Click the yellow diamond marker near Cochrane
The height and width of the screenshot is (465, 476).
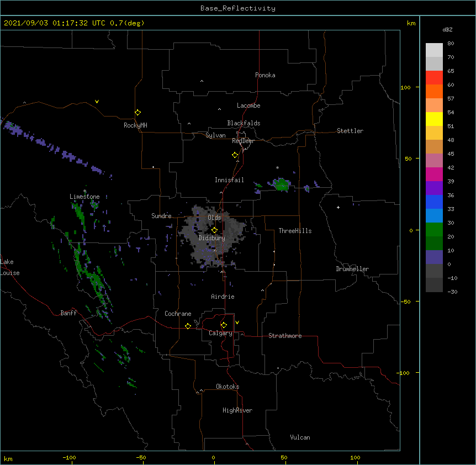click(188, 326)
